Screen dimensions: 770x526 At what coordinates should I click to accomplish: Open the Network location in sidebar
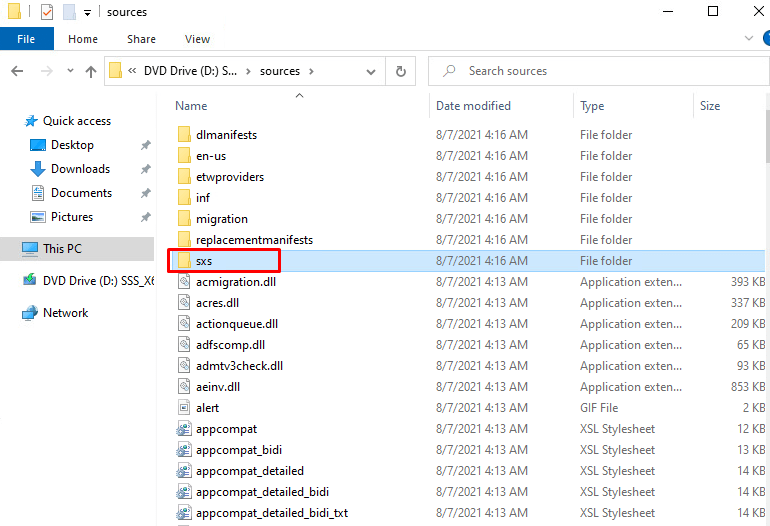65,313
